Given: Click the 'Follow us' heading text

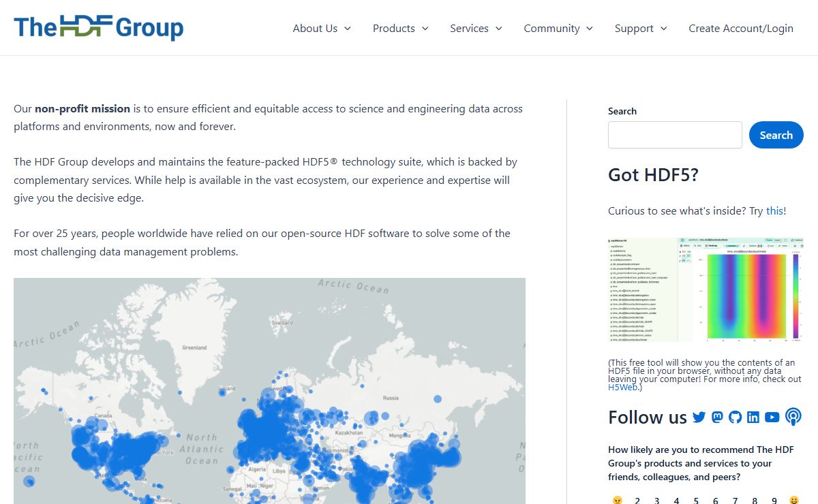Looking at the screenshot, I should (x=648, y=417).
